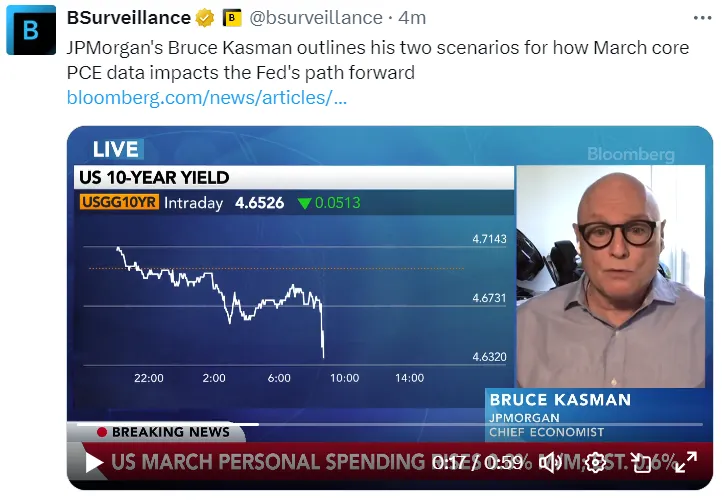Click the gold verified checkmark badge
The width and height of the screenshot is (727, 502).
pos(206,18)
